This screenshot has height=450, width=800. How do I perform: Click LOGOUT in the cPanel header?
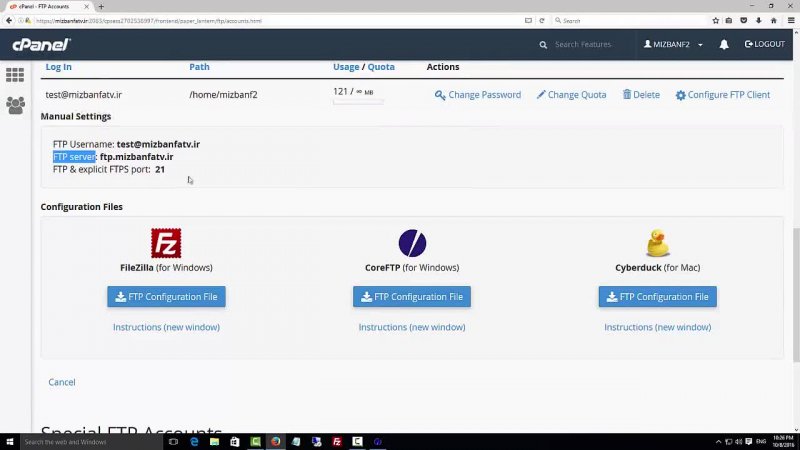click(x=764, y=45)
